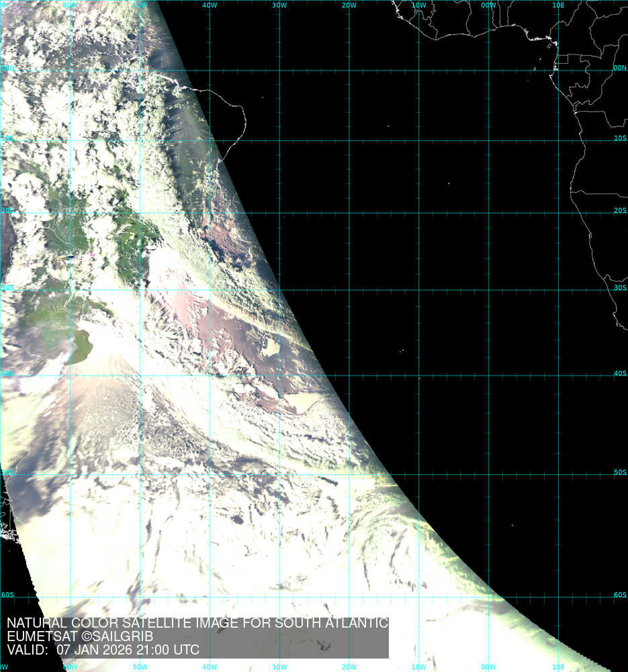Select the 20W label along top edge
The height and width of the screenshot is (672, 628).
point(349,5)
